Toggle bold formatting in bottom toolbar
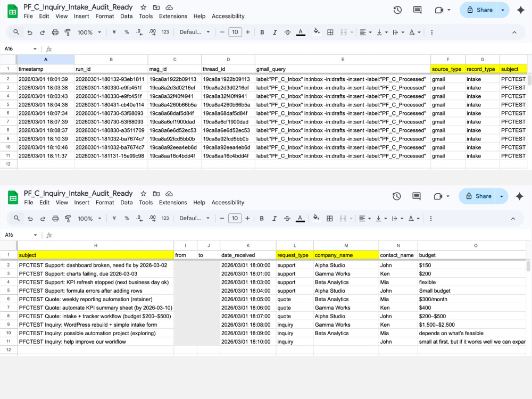Image resolution: width=532 pixels, height=399 pixels. 262,219
